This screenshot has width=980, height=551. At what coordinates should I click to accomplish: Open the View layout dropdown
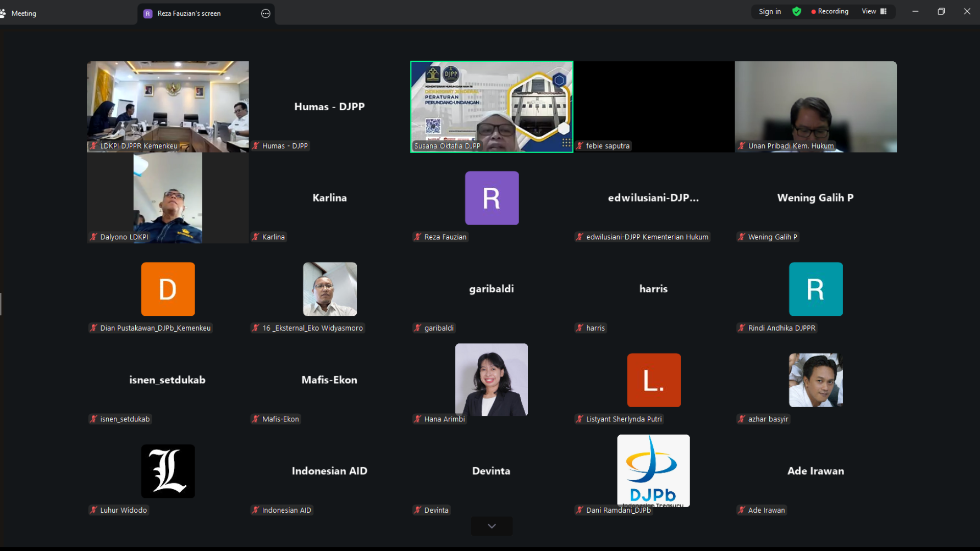click(x=874, y=11)
